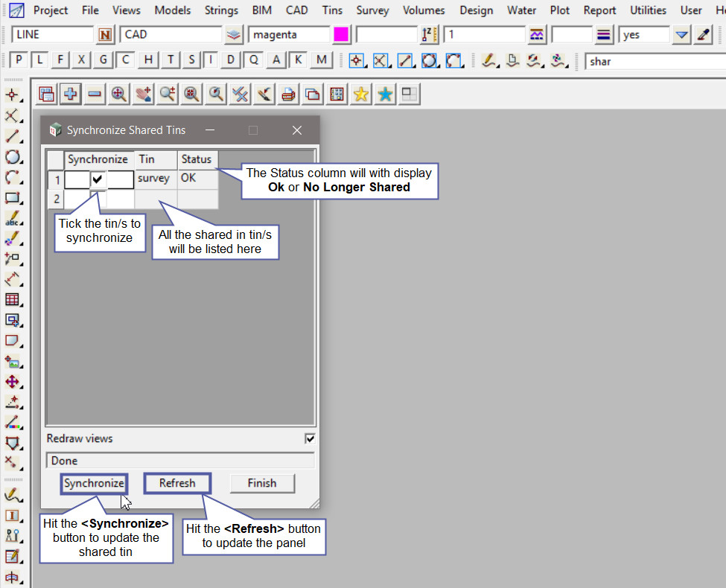Click the zoom in plus view icon
The height and width of the screenshot is (588, 726).
pyautogui.click(x=71, y=94)
